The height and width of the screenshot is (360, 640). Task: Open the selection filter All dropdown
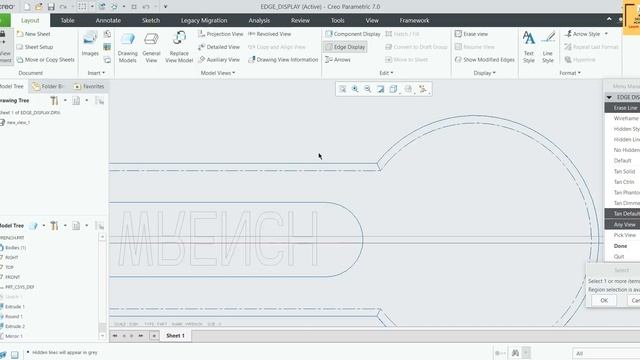(x=606, y=353)
